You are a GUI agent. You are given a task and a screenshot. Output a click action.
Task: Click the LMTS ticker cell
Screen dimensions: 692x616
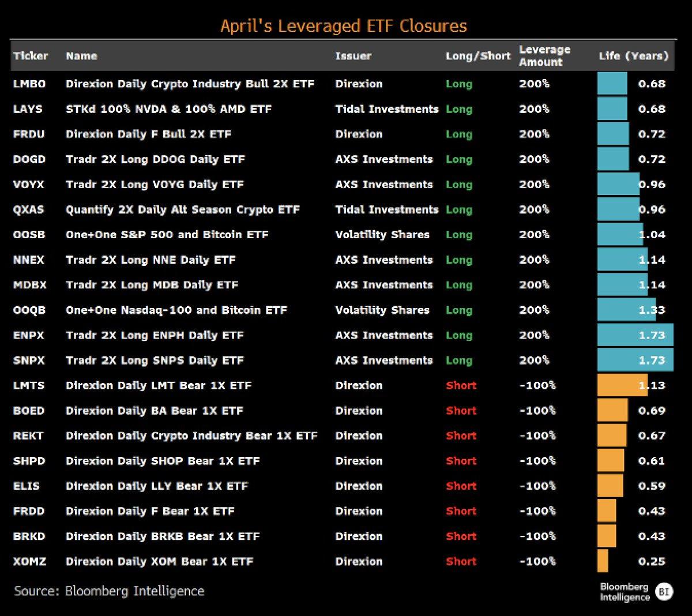coord(29,385)
